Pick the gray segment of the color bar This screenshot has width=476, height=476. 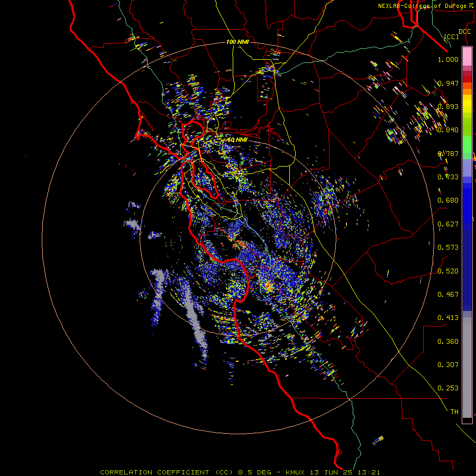click(467, 368)
